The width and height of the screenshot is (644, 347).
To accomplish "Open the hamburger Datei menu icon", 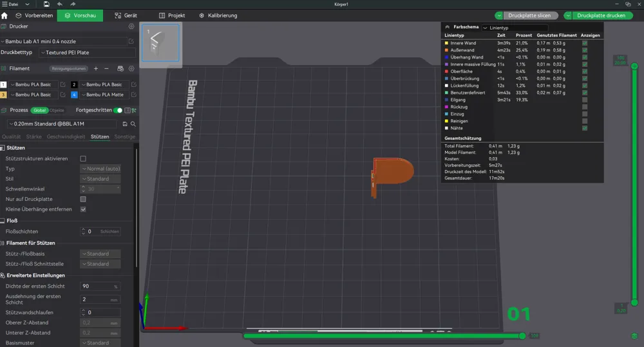I will tap(4, 4).
